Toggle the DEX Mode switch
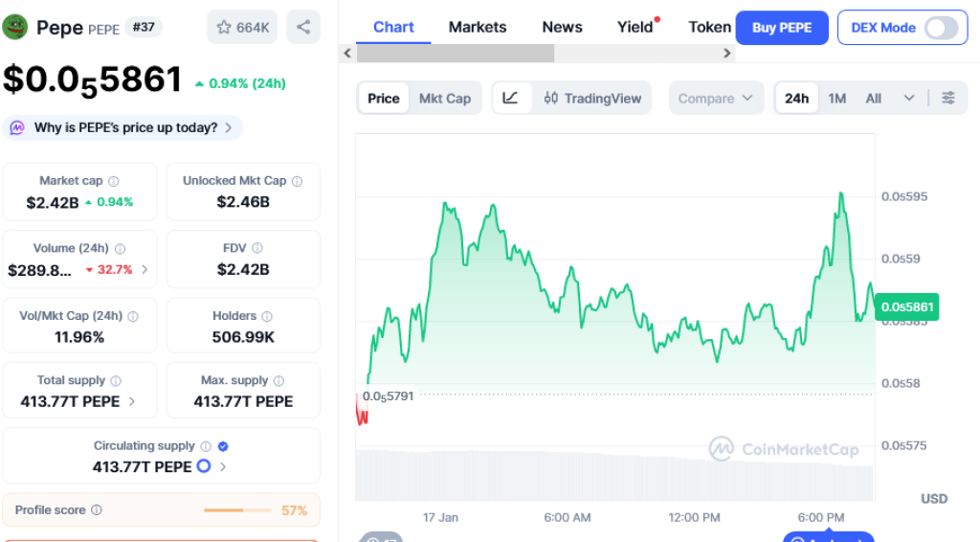The width and height of the screenshot is (980, 542). 941,28
